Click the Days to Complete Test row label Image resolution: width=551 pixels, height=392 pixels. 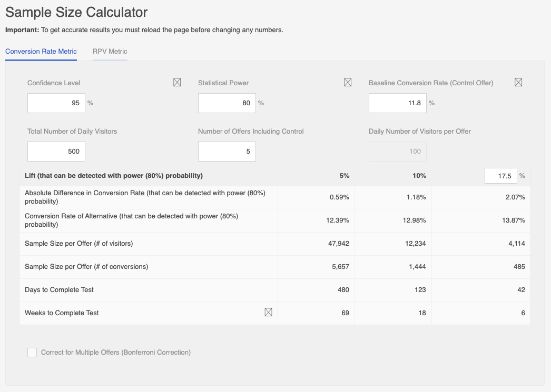(59, 290)
